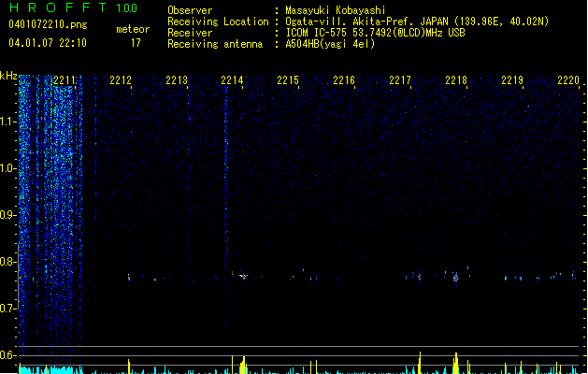This screenshot has height=374, width=588.
Task: Click the tall yellow intensity peak near 2214
Action: pos(243,365)
